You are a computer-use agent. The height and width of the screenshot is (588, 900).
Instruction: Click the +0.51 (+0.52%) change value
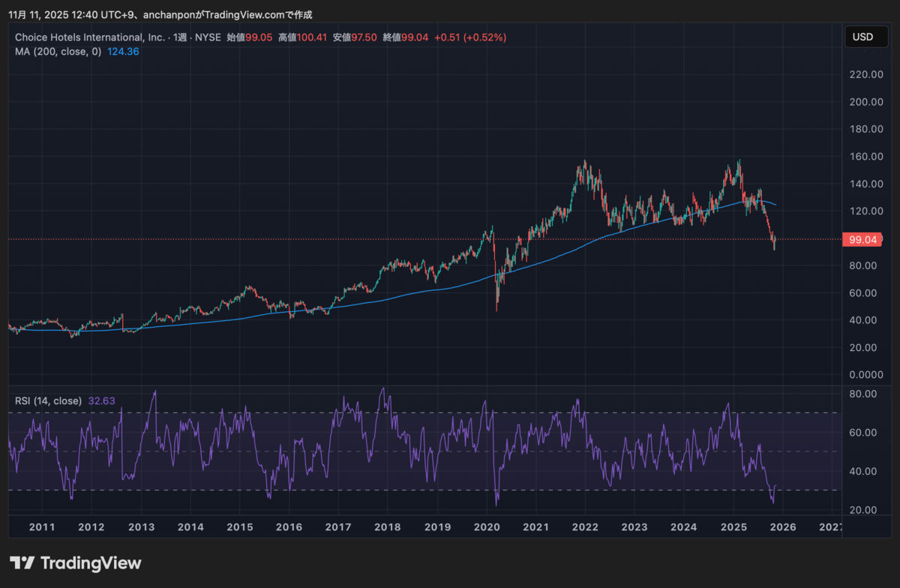coord(470,37)
